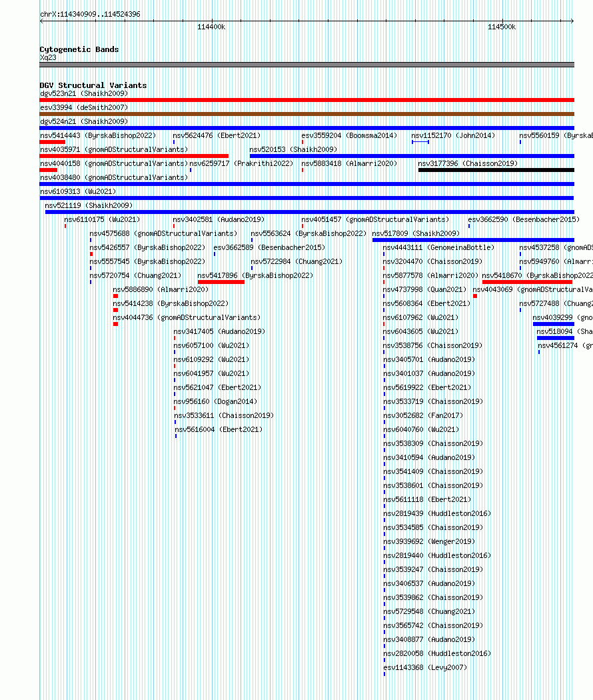Click the nsv1152170 (John2014) variant label

point(453,135)
